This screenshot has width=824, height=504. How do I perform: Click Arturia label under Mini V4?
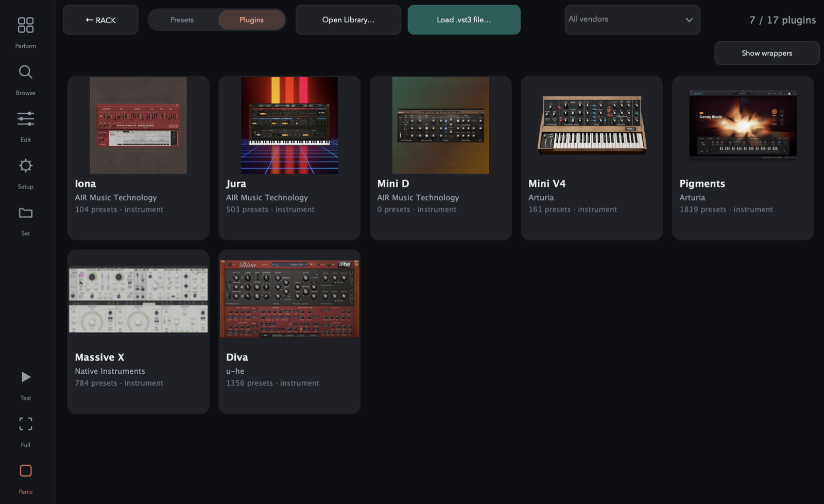[x=541, y=198]
